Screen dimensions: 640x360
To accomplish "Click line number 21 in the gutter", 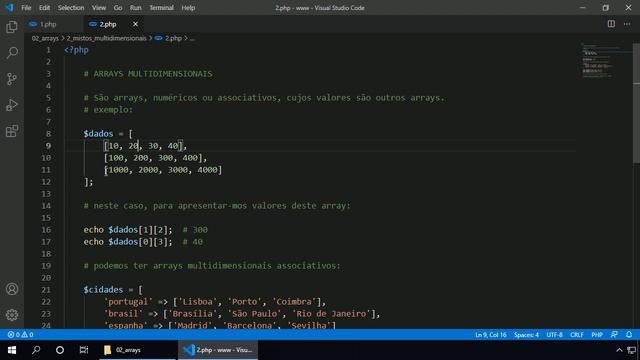I will click(46, 290).
